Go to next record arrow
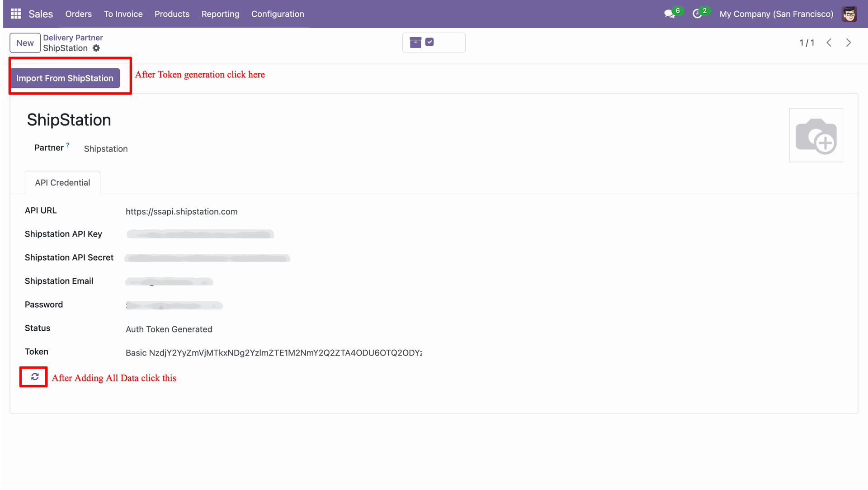 pyautogui.click(x=849, y=43)
